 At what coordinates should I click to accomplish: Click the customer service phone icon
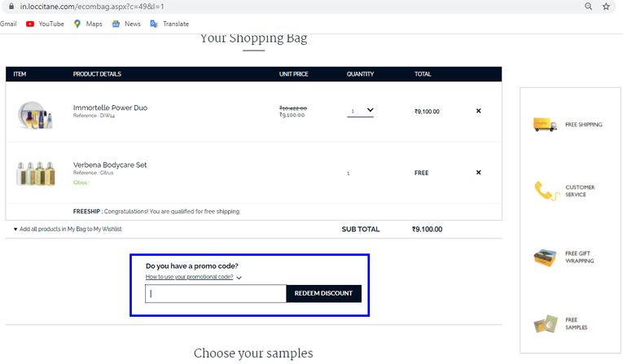coord(546,191)
